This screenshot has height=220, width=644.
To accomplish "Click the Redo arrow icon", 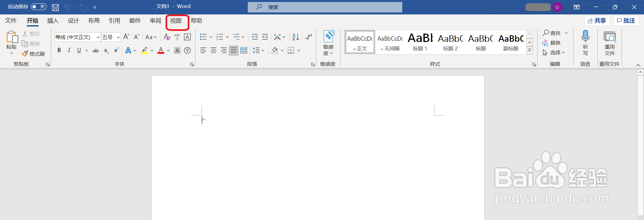I will (x=83, y=7).
